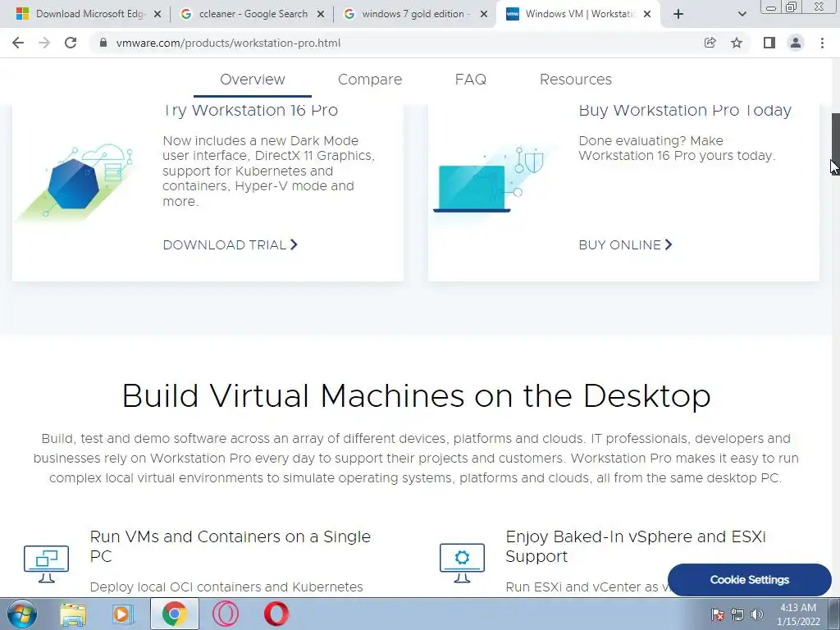Click the Try Workstation 16 Pro heading

[x=250, y=111]
